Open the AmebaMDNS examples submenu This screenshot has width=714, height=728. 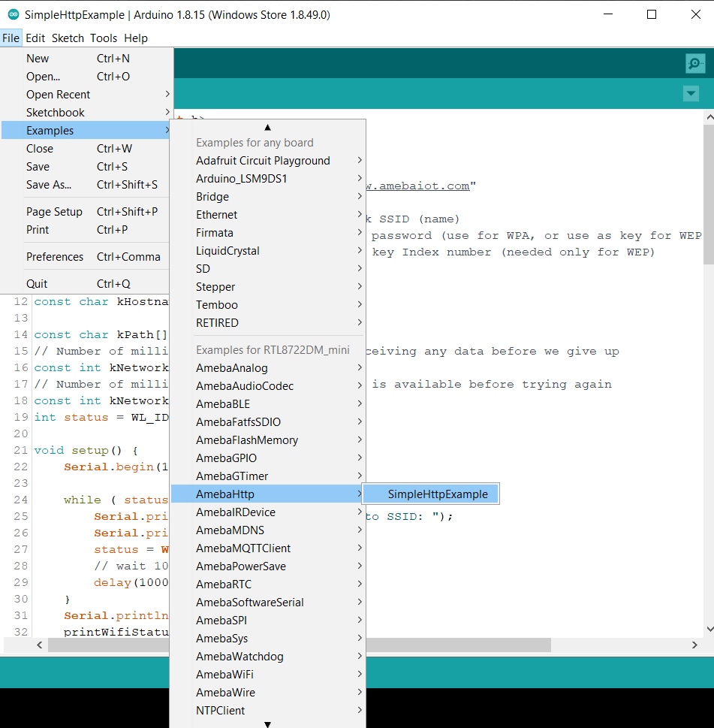[x=268, y=530]
